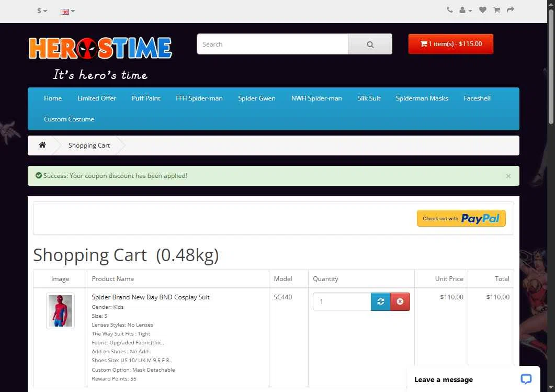
Task: Open Limited Offer menu
Action: (97, 98)
